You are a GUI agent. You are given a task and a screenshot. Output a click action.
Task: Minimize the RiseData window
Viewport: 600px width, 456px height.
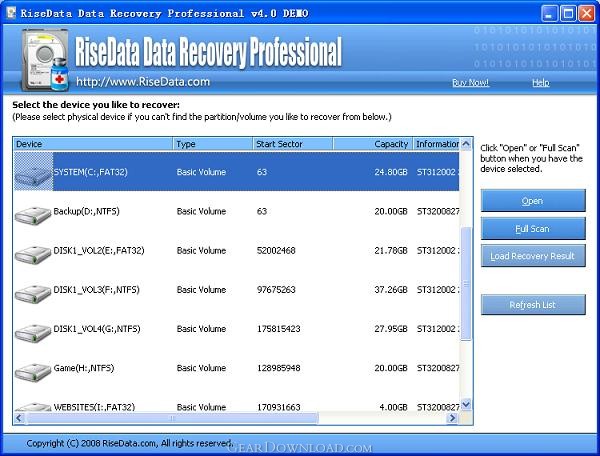pyautogui.click(x=549, y=14)
